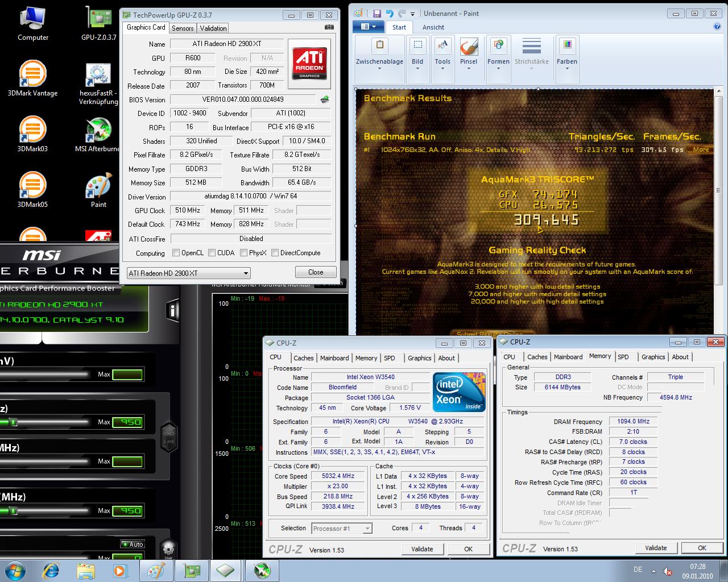Toggle Afterburner fan Auto button
Image resolution: width=728 pixels, height=582 pixels.
(133, 544)
